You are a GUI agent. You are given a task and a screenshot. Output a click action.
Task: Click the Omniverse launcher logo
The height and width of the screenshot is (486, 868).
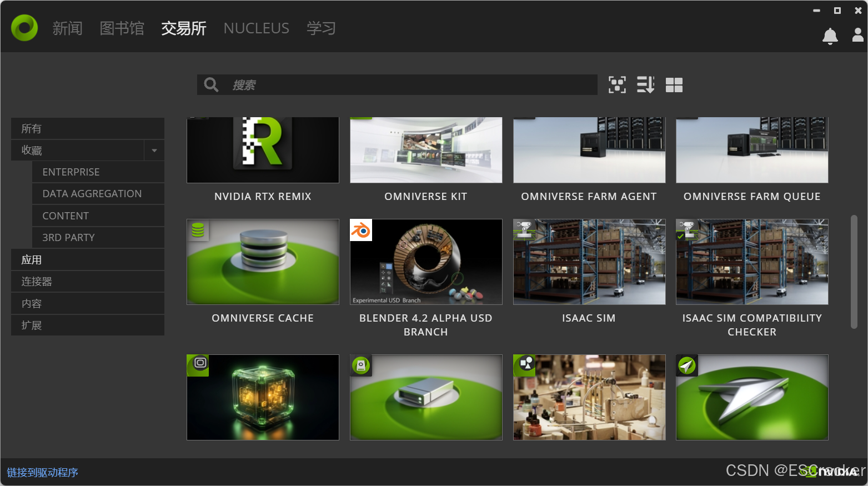pyautogui.click(x=24, y=28)
